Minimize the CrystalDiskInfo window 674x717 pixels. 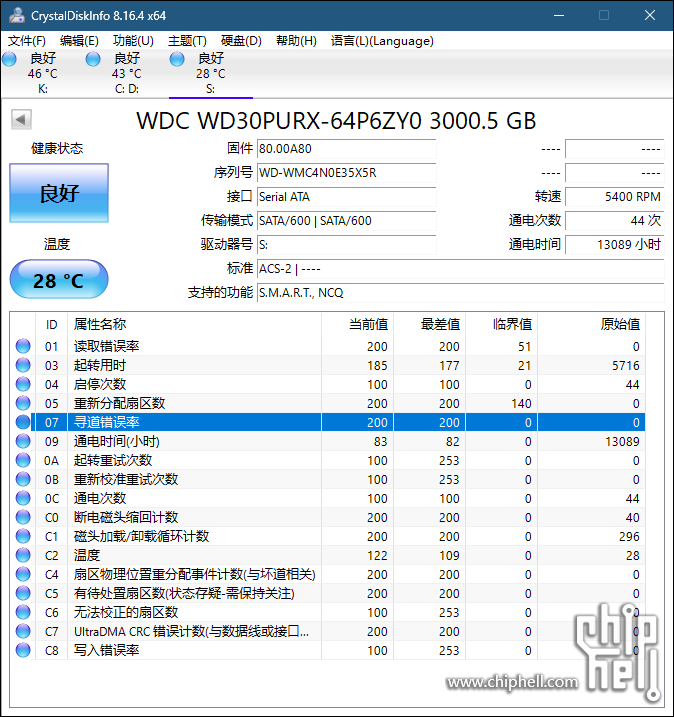click(558, 15)
